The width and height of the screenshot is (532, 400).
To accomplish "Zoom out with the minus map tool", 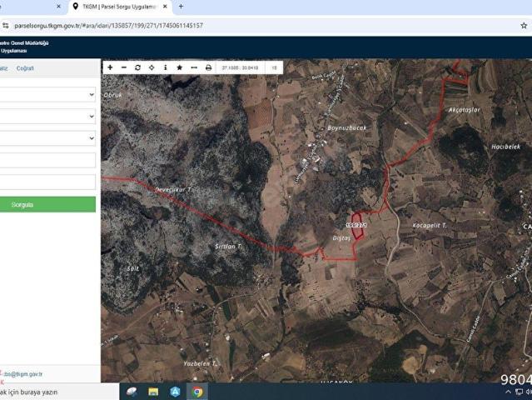I will click(124, 67).
